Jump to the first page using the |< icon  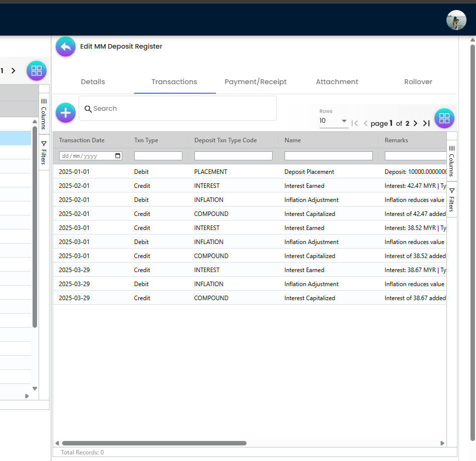(354, 123)
